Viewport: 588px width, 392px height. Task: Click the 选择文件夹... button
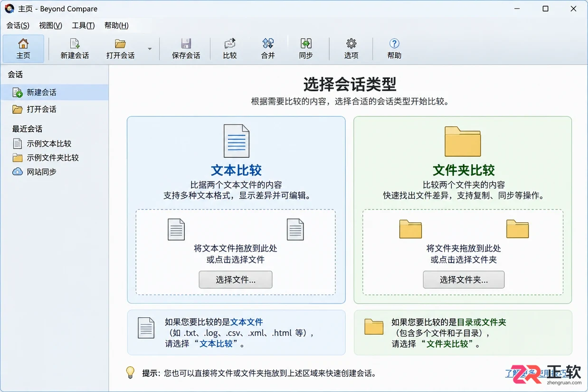(x=464, y=279)
